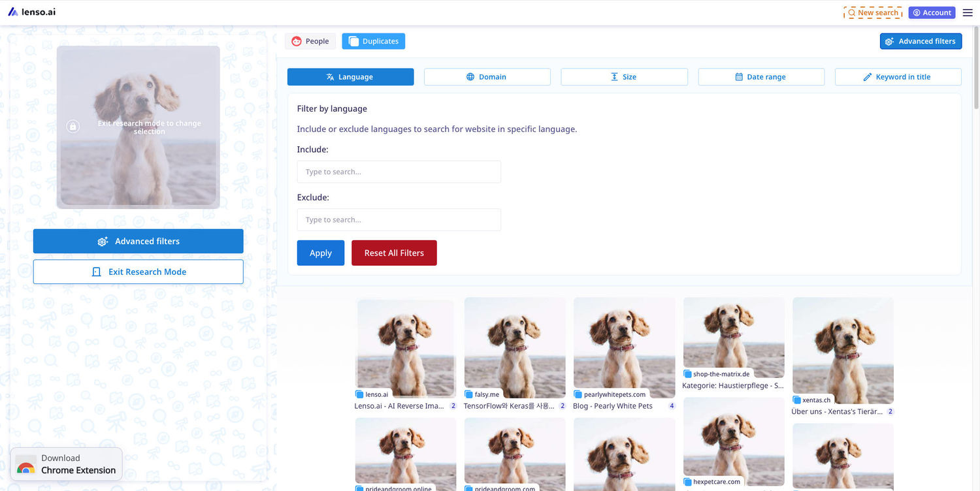The width and height of the screenshot is (980, 491).
Task: Open the shop-the-matrix.de result thumbnail
Action: pos(734,338)
